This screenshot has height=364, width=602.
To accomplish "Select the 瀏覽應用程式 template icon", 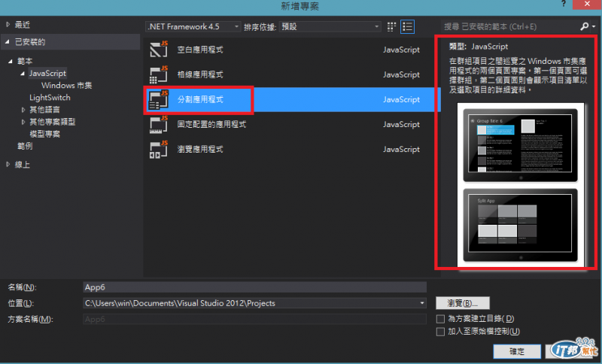I will pos(159,149).
